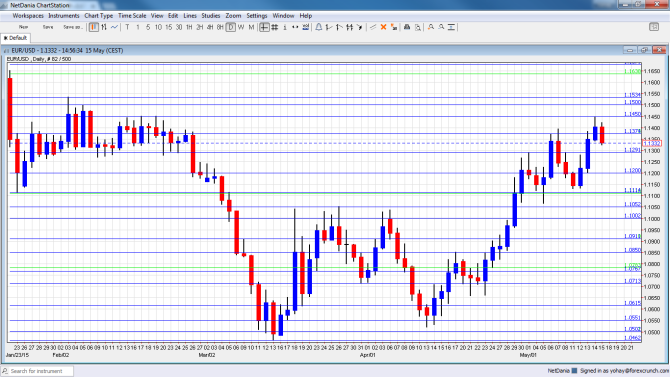Set time scale to 15 minutes
The height and width of the screenshot is (377, 670).
[168, 27]
